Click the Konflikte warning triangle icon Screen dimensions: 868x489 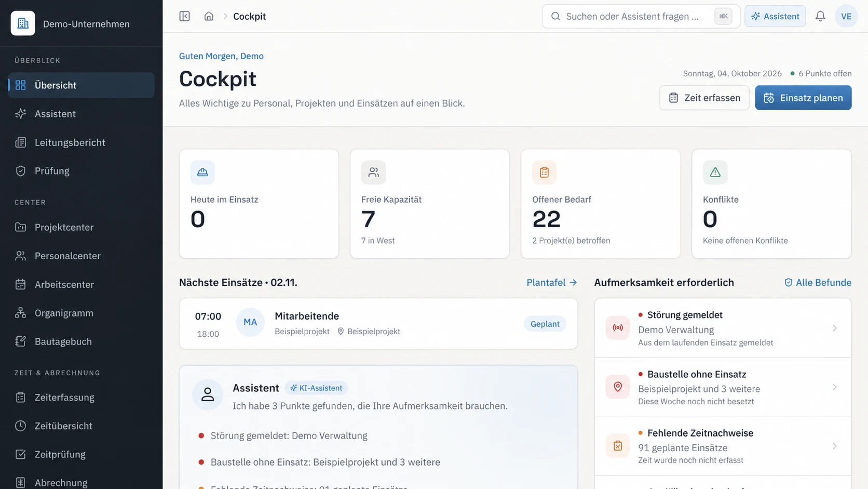tap(715, 172)
